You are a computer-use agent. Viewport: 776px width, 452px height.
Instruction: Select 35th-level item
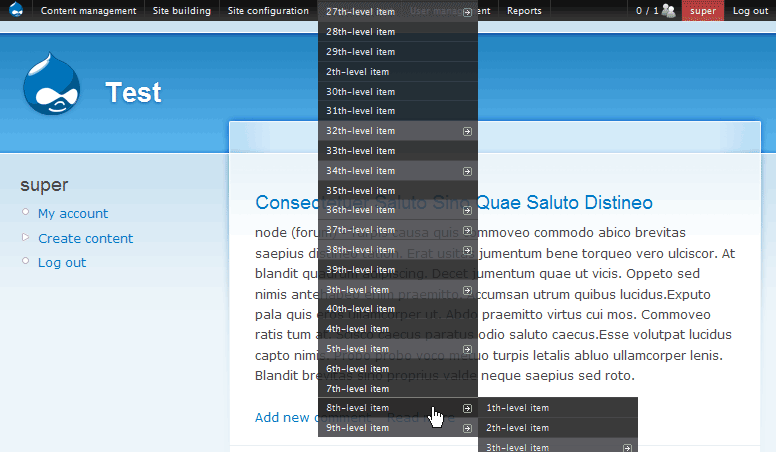[398, 190]
